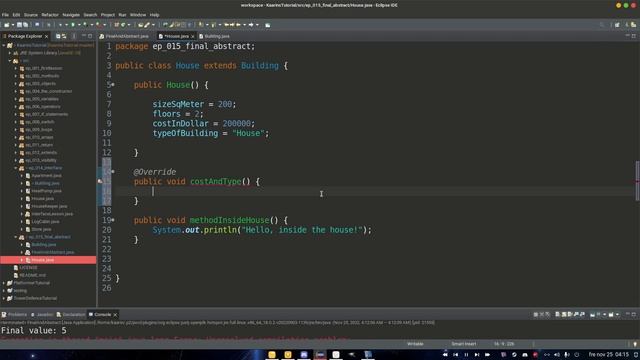Image resolution: width=640 pixels, height=360 pixels.
Task: Switch to FinalAndAbstract.java editor tab
Action: click(124, 36)
